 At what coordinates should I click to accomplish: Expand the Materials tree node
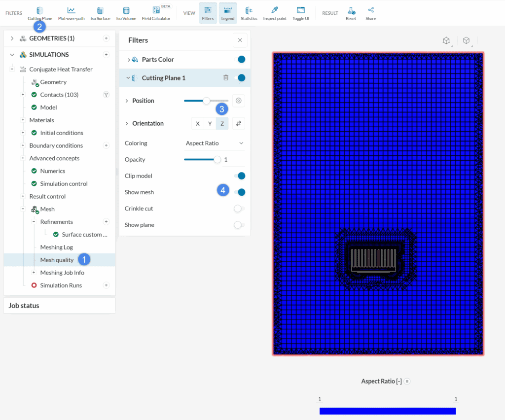22,120
